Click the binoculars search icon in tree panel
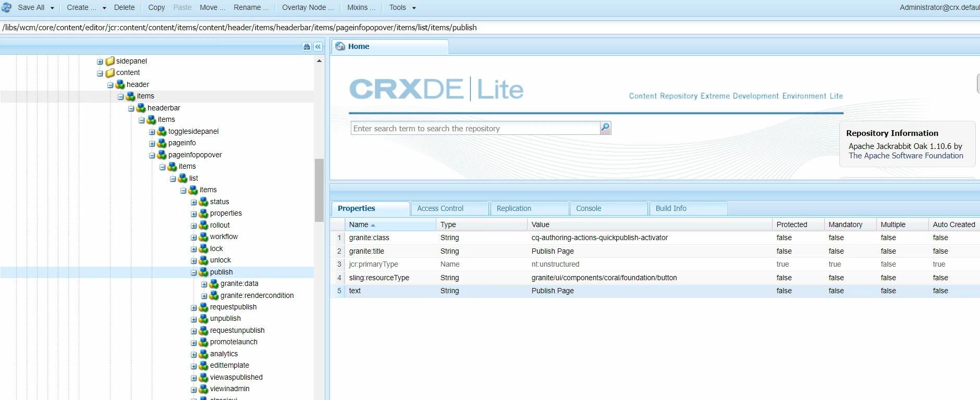This screenshot has width=980, height=400. click(307, 47)
